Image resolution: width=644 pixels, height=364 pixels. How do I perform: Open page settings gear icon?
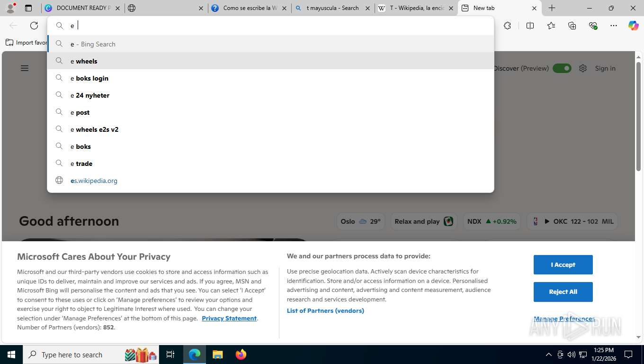click(x=583, y=68)
